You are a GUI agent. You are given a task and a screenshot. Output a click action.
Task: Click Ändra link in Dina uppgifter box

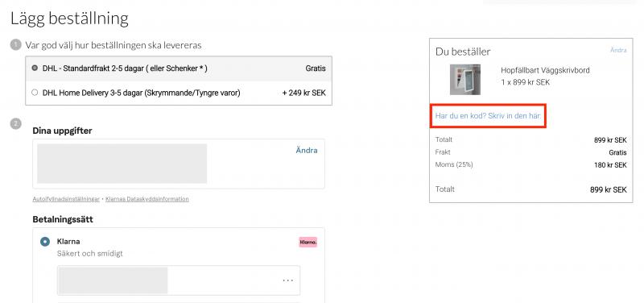pos(307,151)
